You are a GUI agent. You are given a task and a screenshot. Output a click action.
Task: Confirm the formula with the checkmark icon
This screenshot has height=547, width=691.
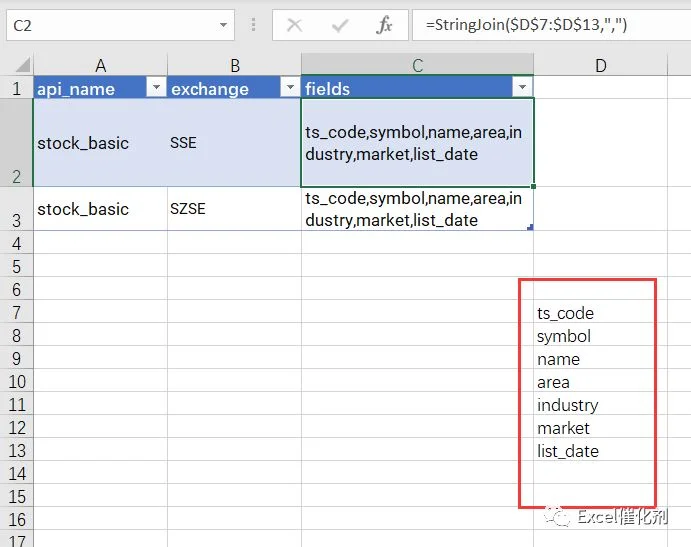340,25
